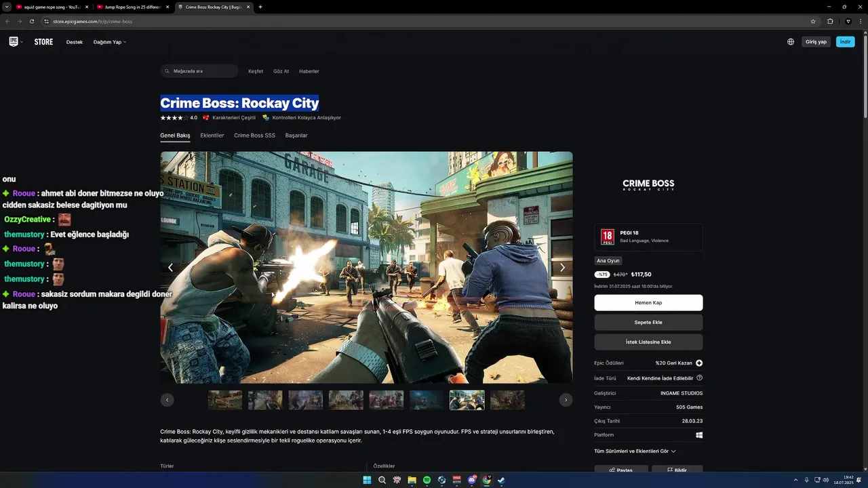This screenshot has width=868, height=488.
Task: Bookmark this page with the star icon
Action: point(813,22)
